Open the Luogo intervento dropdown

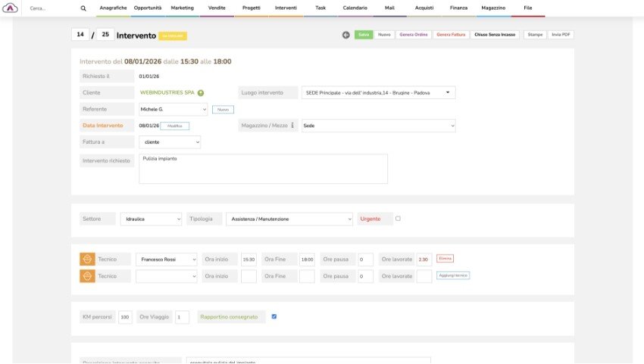378,92
